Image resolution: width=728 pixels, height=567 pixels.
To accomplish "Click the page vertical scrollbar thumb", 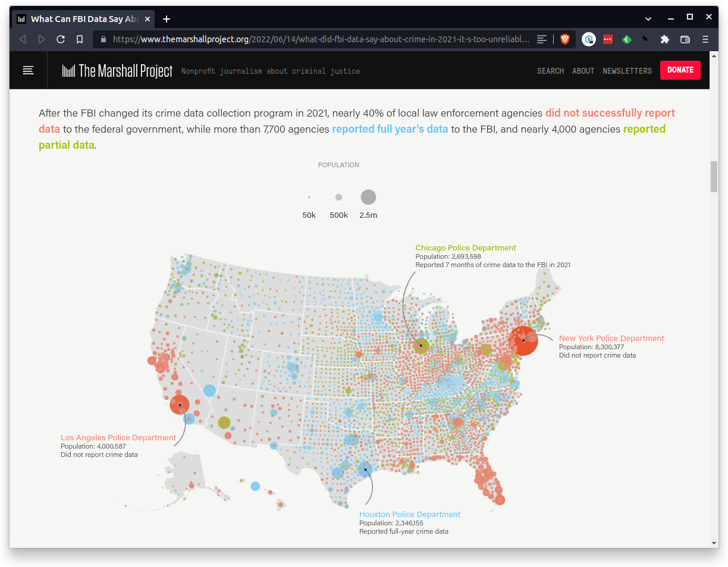I will click(714, 176).
